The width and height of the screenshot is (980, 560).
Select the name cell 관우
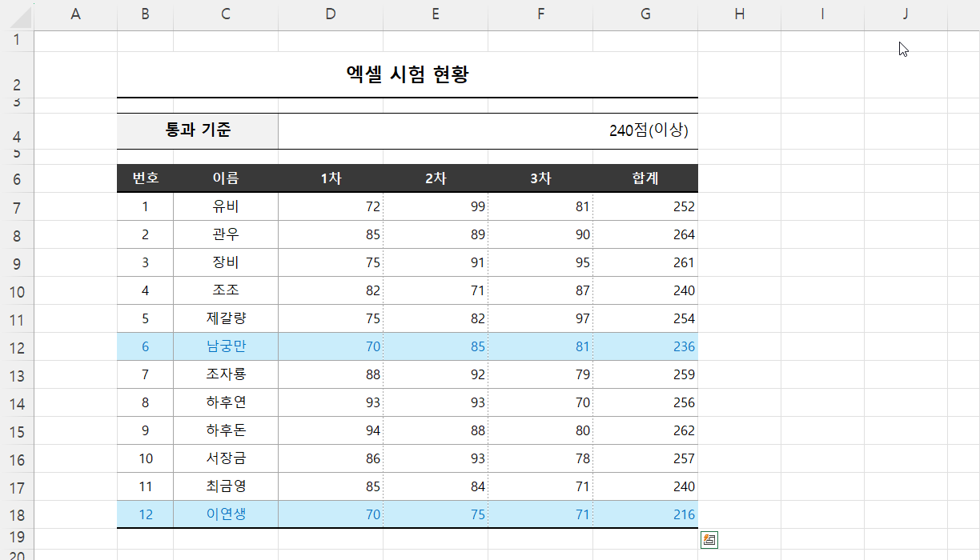[x=226, y=234]
